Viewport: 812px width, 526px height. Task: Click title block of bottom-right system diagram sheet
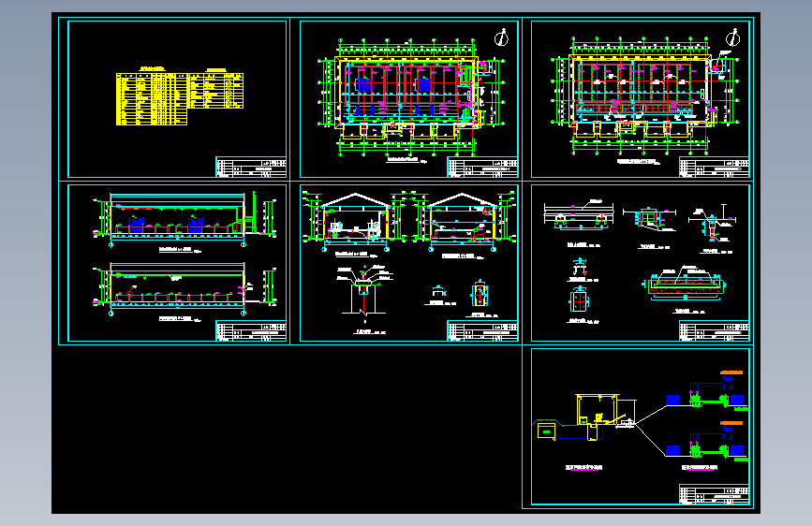click(x=714, y=494)
